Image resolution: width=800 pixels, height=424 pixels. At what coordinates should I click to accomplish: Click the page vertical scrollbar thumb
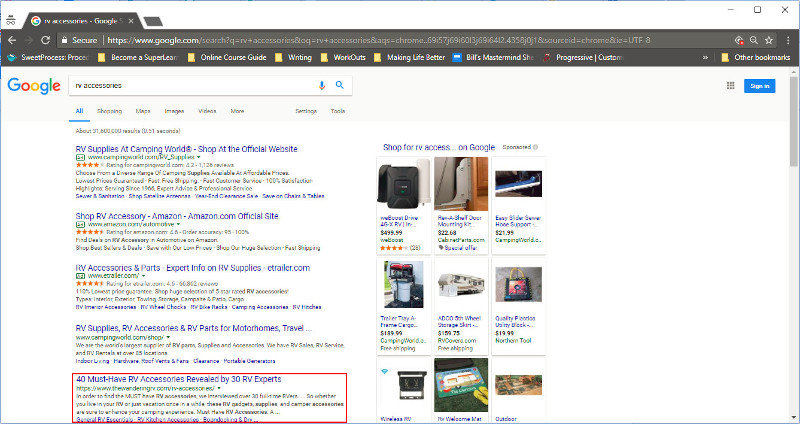[x=793, y=121]
